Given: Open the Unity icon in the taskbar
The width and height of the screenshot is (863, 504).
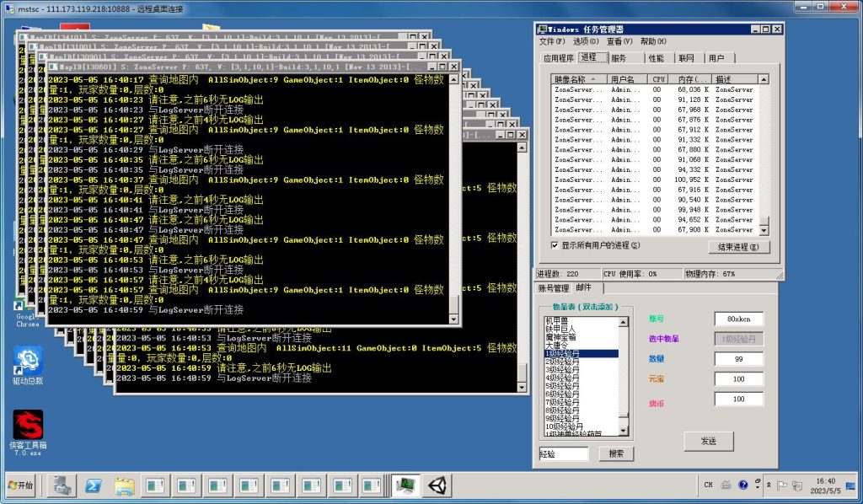Looking at the screenshot, I should [438, 485].
